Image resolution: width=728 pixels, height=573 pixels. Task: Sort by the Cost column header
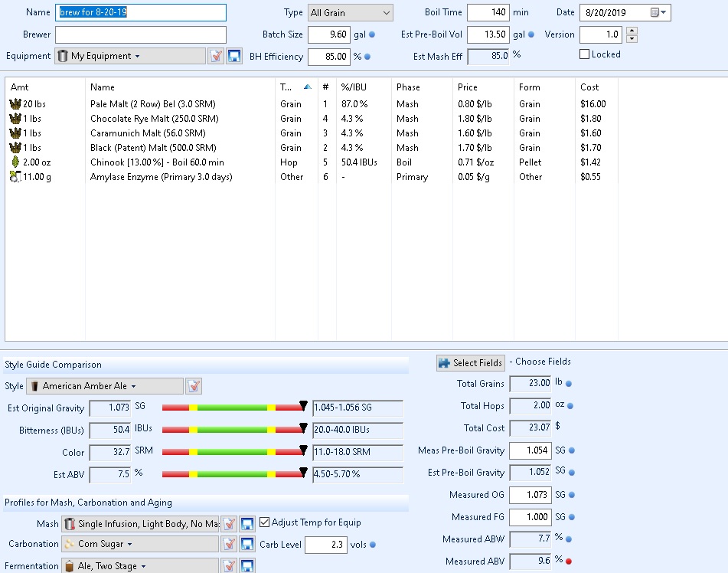click(x=596, y=87)
